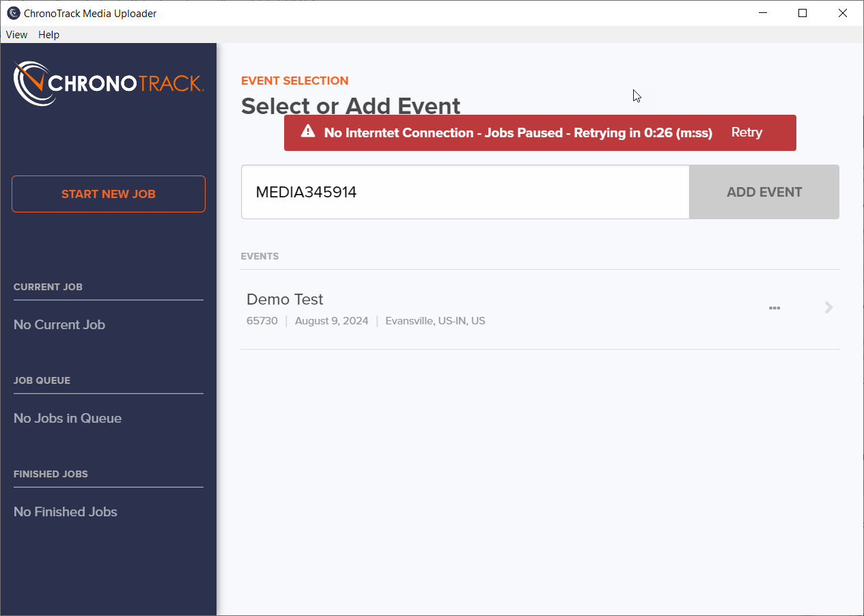Click the EVENTS list heading
The height and width of the screenshot is (616, 864).
pyautogui.click(x=260, y=256)
